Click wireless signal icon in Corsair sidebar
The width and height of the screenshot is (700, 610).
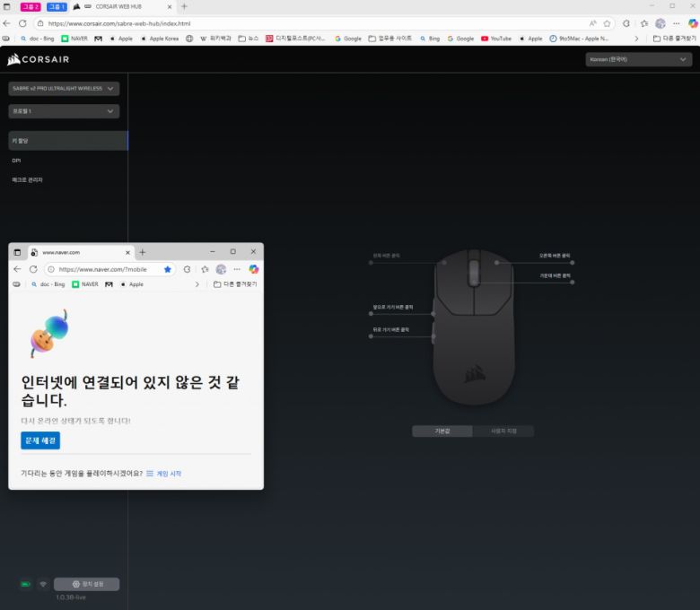pyautogui.click(x=43, y=584)
